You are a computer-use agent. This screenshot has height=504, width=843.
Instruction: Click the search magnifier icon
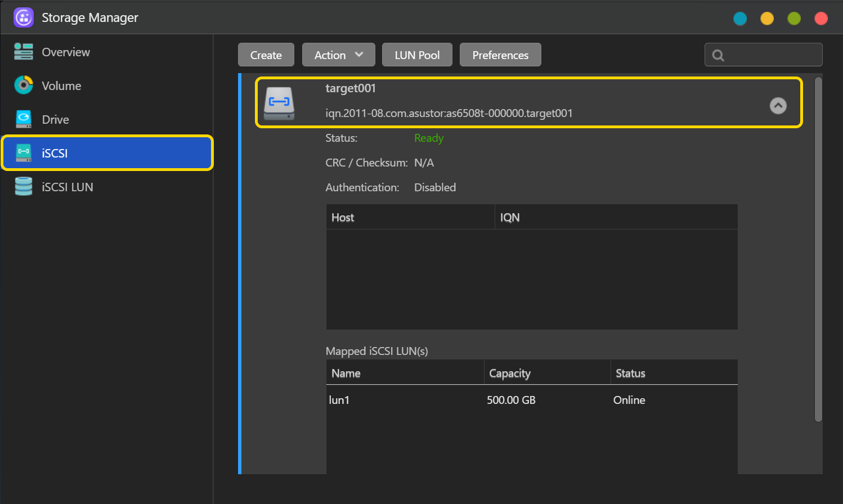(718, 55)
